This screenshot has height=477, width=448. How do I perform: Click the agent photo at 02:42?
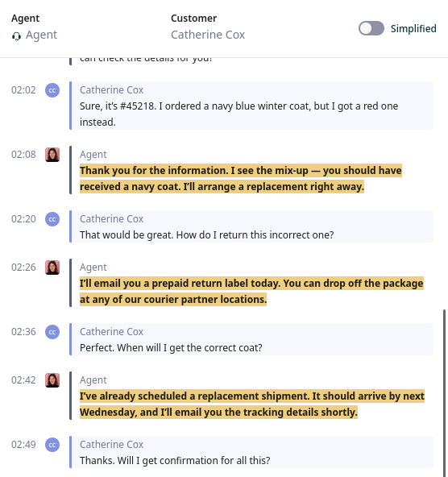tap(52, 380)
